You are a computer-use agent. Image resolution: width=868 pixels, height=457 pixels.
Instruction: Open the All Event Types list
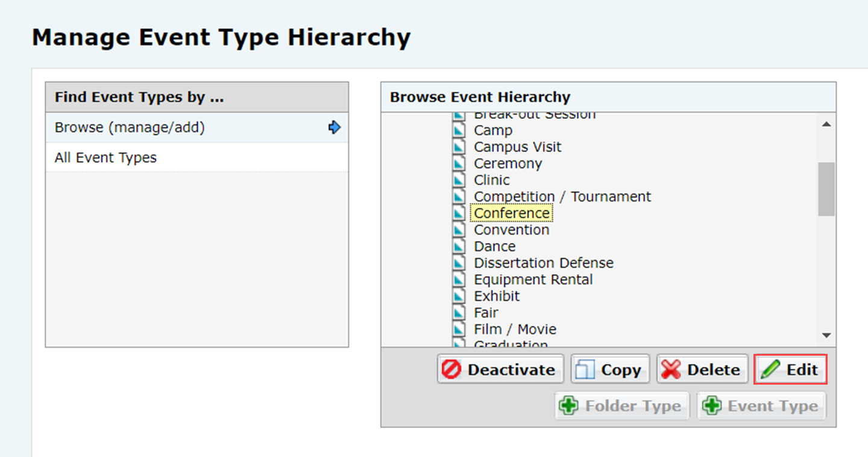point(105,158)
